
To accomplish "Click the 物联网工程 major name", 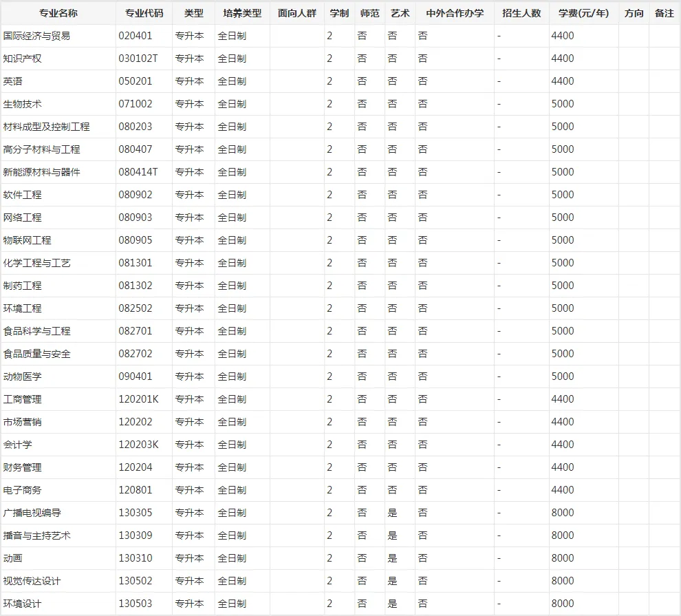I will tap(27, 240).
